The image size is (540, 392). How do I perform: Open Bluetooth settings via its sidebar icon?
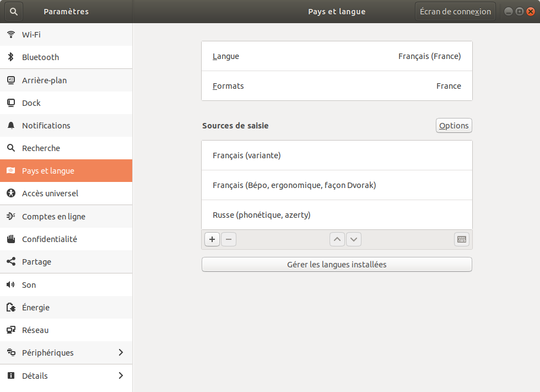tap(11, 57)
